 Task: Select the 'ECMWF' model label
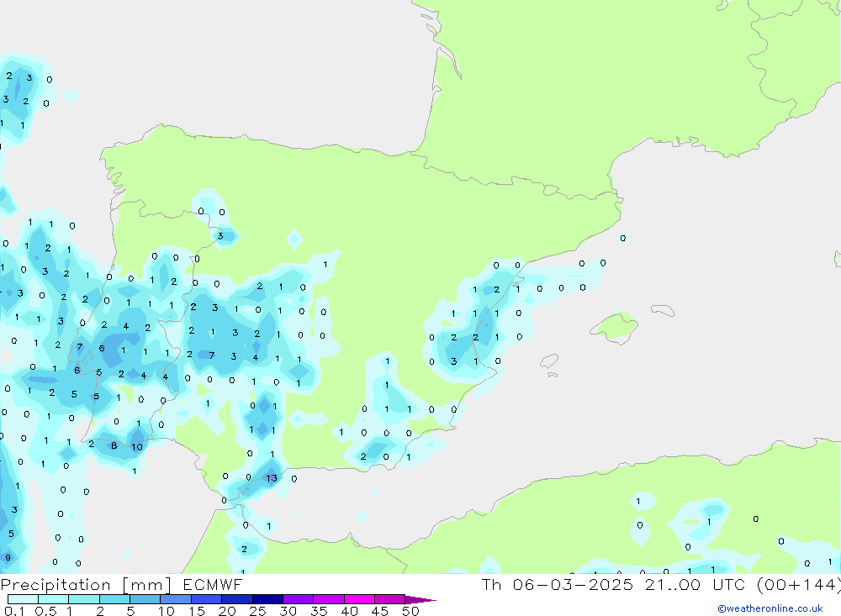click(213, 585)
